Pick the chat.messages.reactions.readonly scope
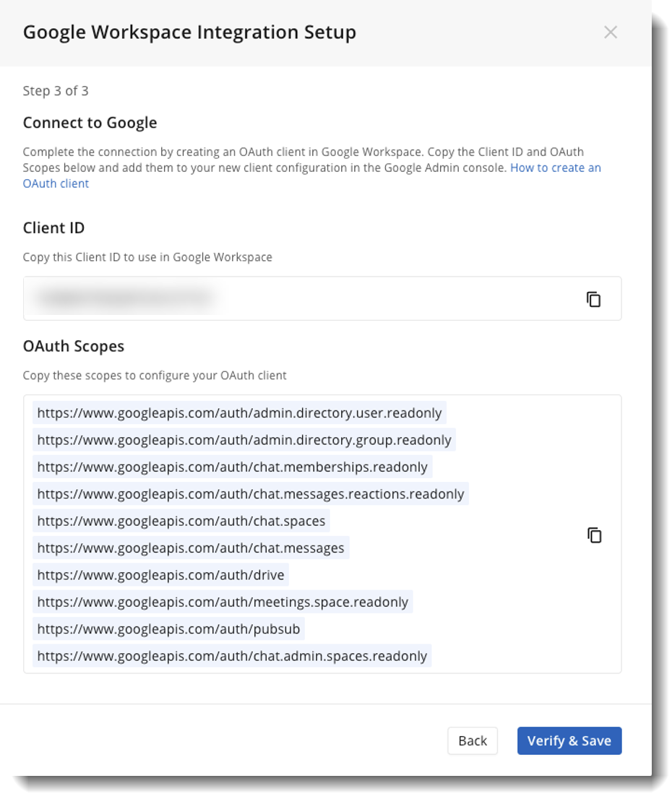 (x=250, y=494)
